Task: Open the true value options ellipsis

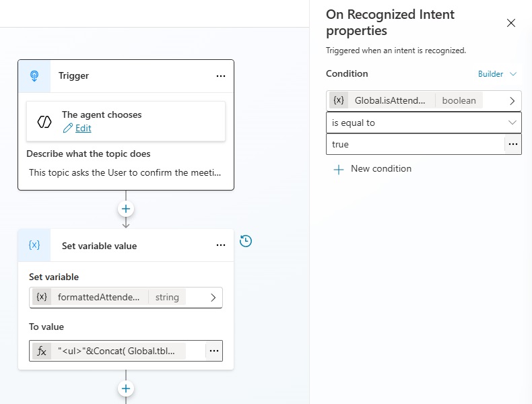Action: pos(513,144)
